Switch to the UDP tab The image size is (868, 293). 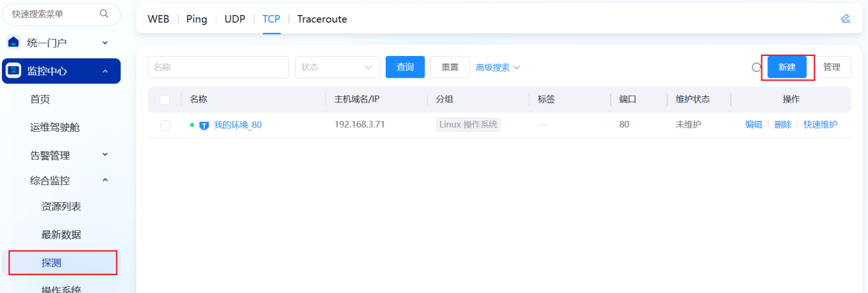pyautogui.click(x=235, y=19)
